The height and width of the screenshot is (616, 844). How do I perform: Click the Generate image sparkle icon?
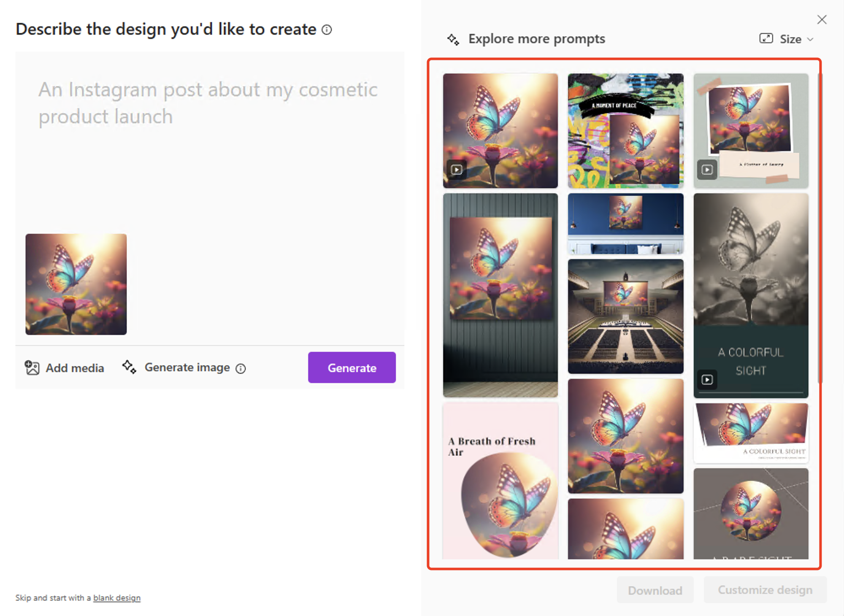(x=129, y=367)
